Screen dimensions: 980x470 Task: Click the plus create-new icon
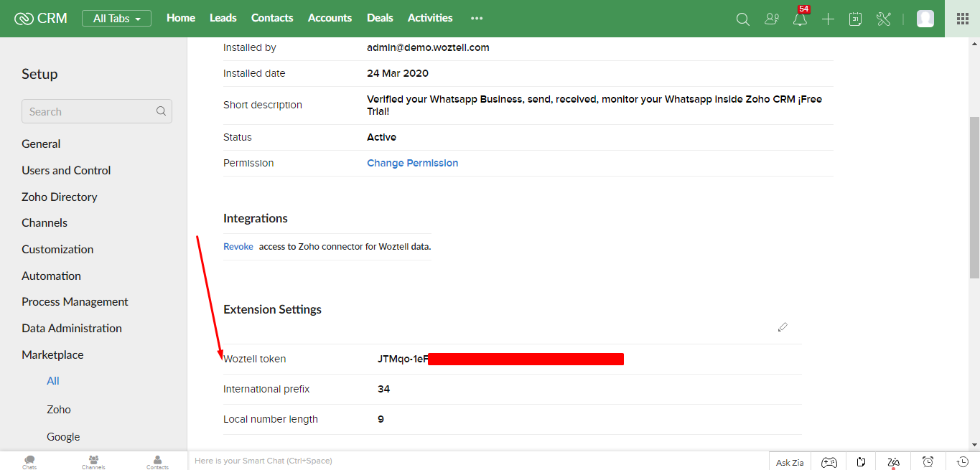[x=828, y=19]
